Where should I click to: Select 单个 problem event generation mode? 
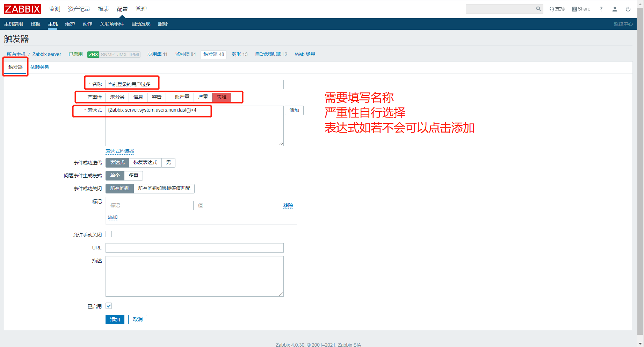[x=115, y=176]
